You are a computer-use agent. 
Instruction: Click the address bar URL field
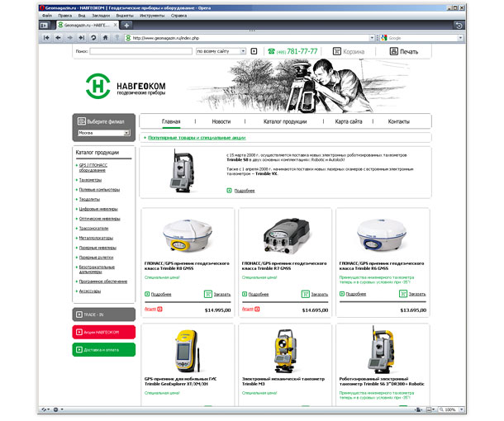coord(250,38)
